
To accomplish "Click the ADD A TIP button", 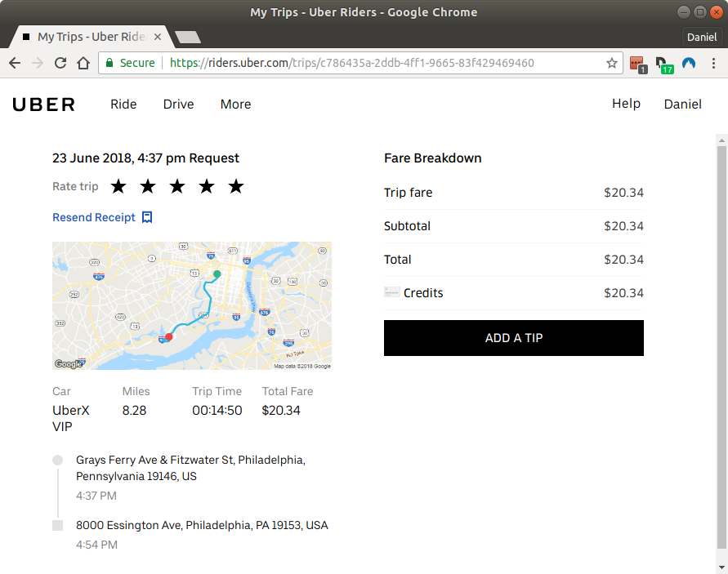I will point(513,338).
